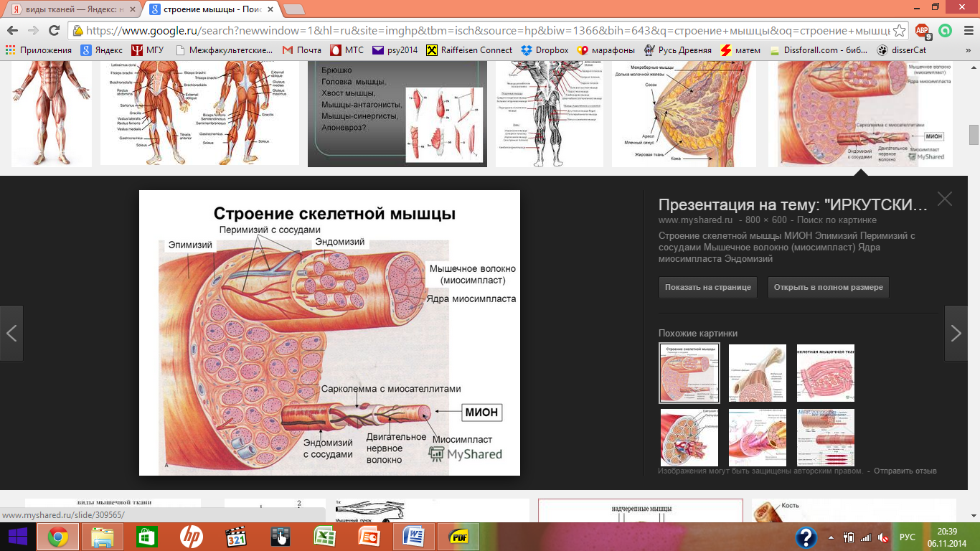Open the 'Поиск по картинке' link
The image size is (980, 551).
(x=837, y=220)
